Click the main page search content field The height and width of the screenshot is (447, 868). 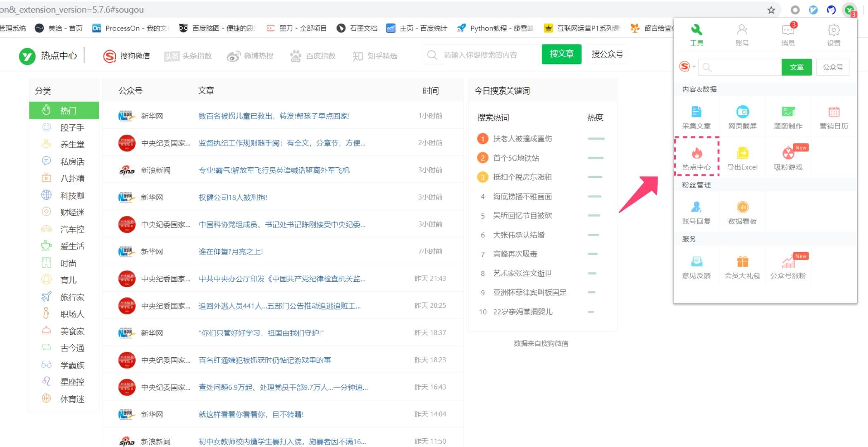482,55
